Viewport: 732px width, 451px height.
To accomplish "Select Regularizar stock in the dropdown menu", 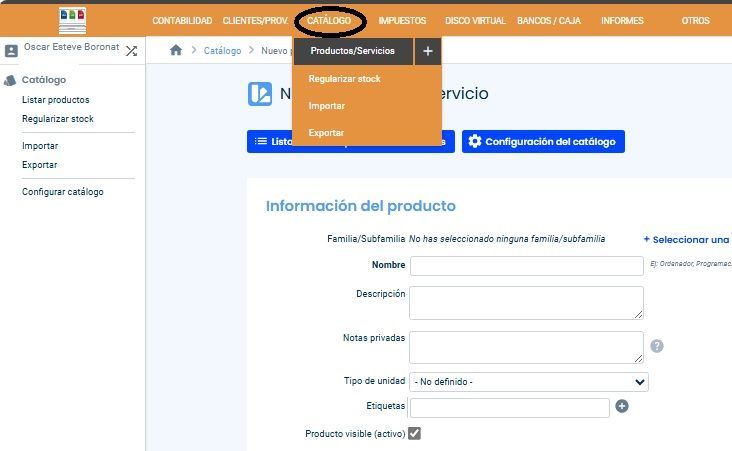I will (x=345, y=79).
